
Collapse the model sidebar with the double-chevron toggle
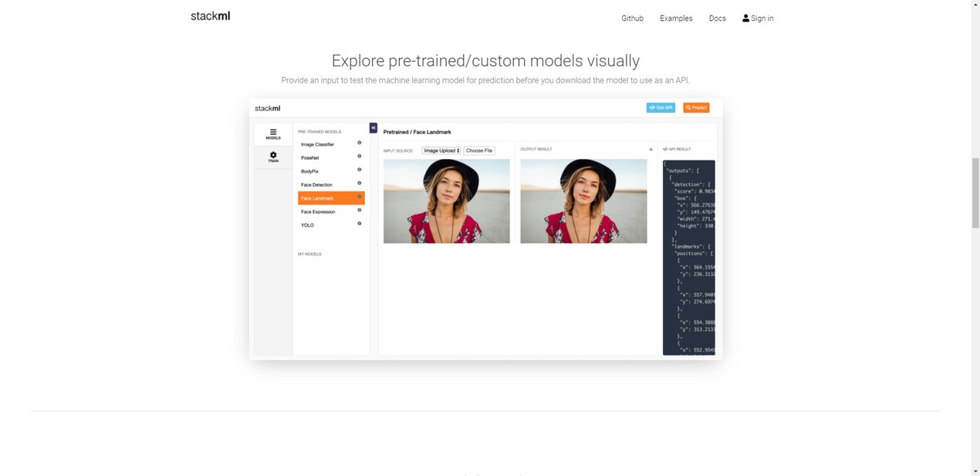[373, 127]
